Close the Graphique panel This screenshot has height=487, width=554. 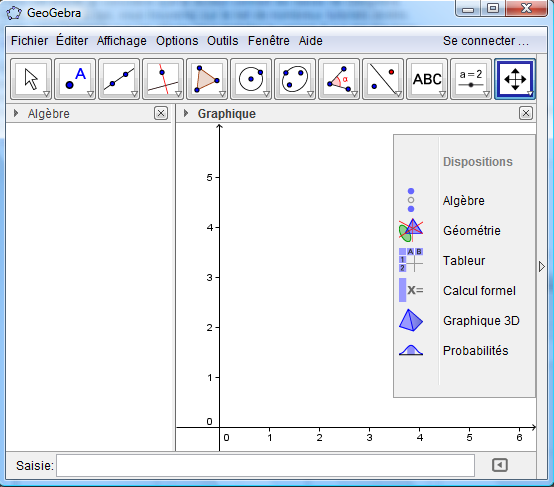[526, 113]
